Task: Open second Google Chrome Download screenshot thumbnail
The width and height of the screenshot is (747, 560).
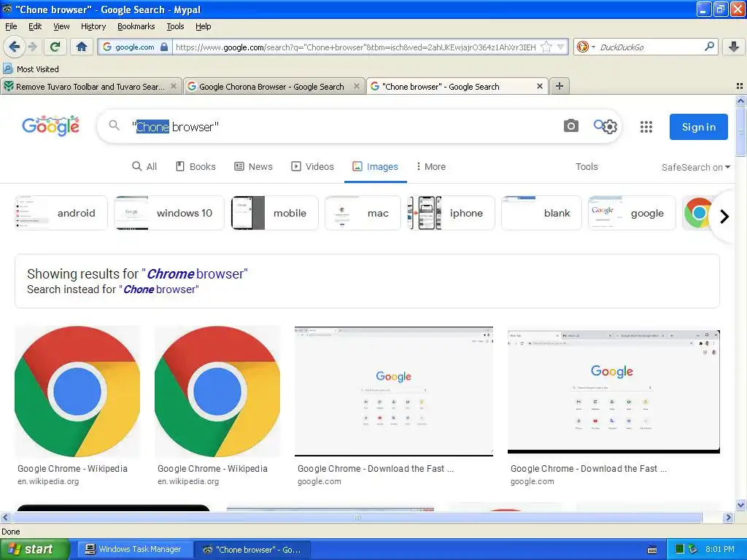Action: 614,392
